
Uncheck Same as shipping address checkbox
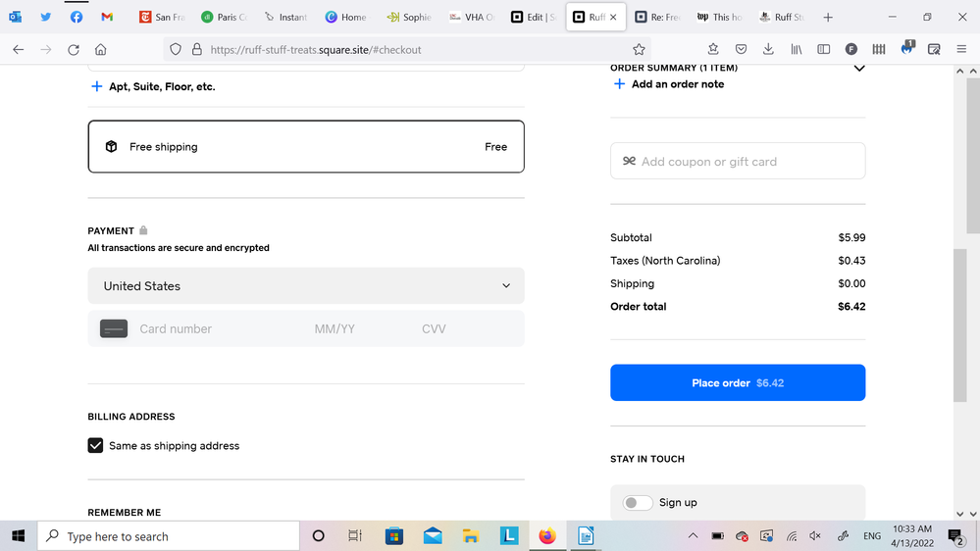click(95, 446)
